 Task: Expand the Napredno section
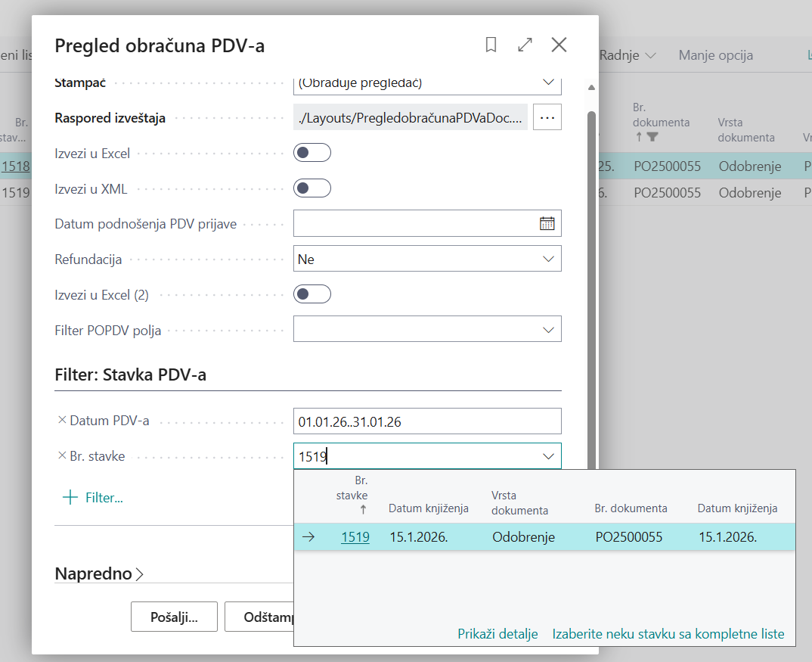99,574
